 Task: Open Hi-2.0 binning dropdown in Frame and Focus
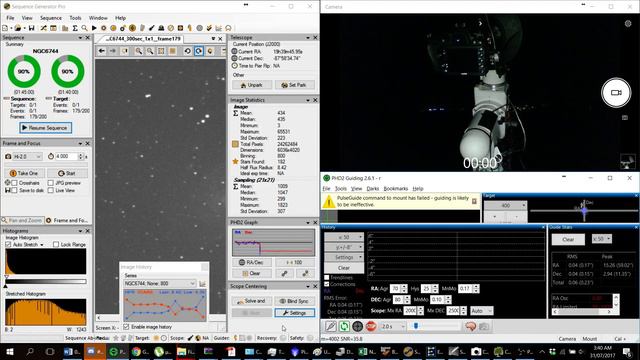point(27,156)
